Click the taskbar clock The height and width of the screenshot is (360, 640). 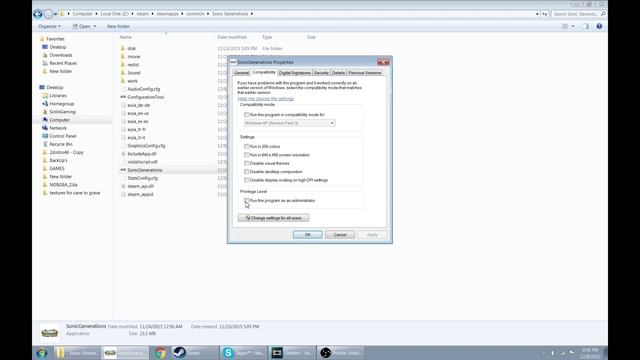[x=590, y=353]
